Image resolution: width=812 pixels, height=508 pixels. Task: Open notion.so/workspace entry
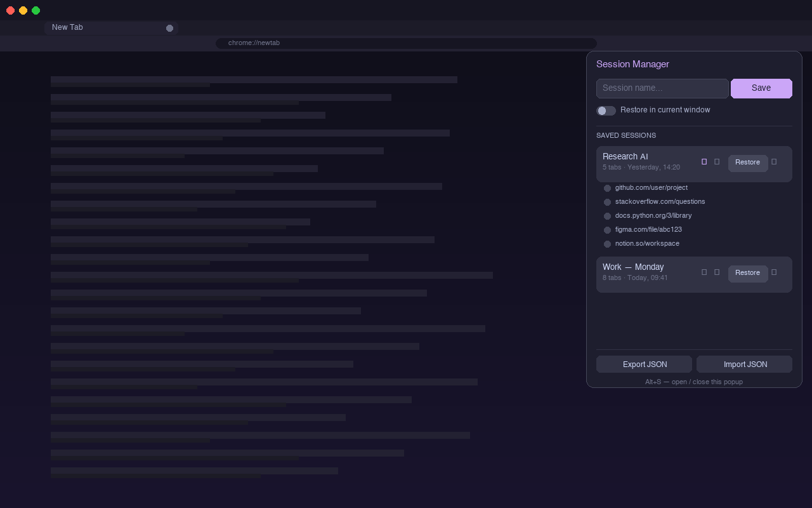pyautogui.click(x=647, y=244)
